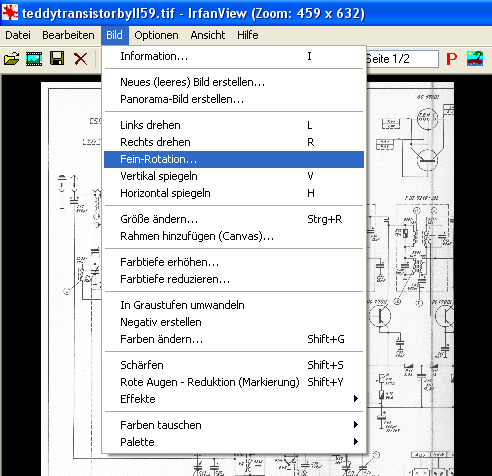The height and width of the screenshot is (476, 492).
Task: Open the Ansicht menu
Action: 208,35
